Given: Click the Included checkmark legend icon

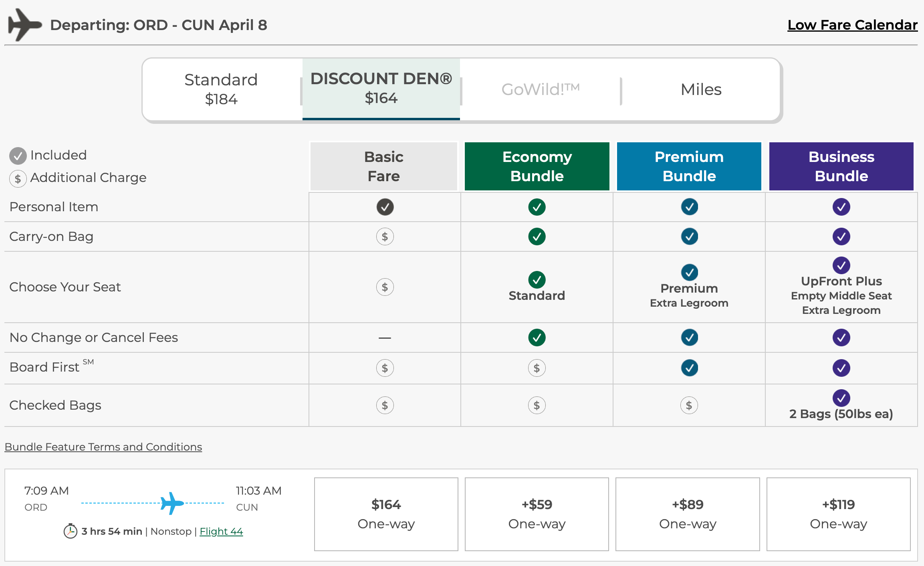Looking at the screenshot, I should point(18,156).
